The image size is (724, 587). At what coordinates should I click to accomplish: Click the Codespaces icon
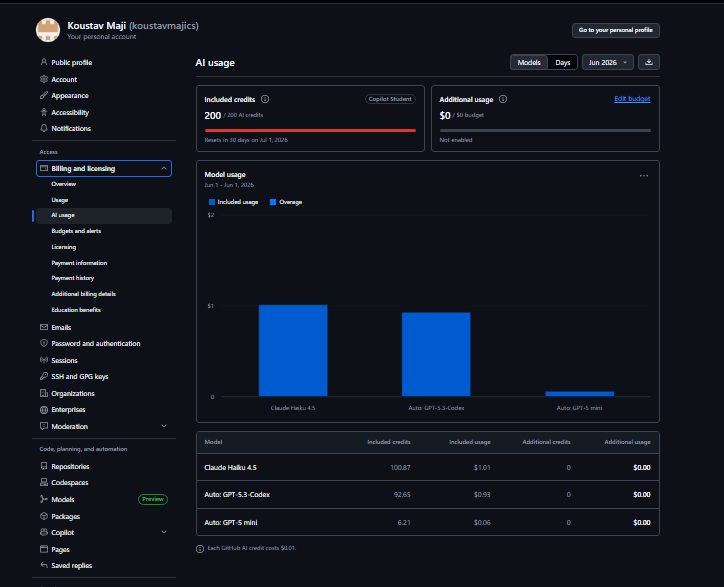click(44, 482)
